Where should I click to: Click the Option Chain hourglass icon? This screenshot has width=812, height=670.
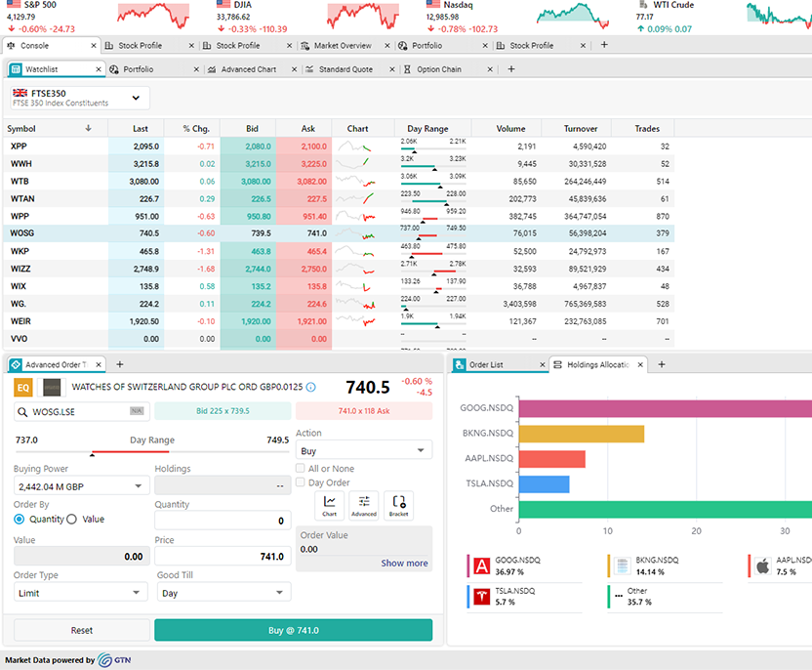pos(408,69)
